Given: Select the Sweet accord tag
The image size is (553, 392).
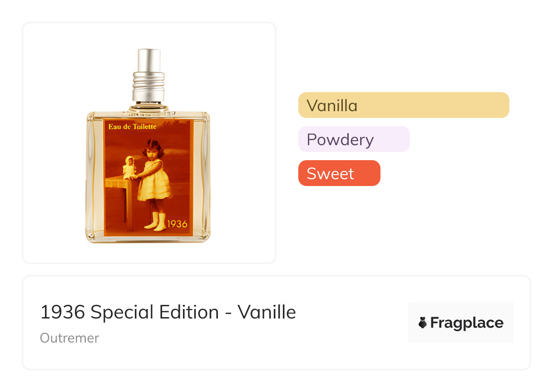Looking at the screenshot, I should coord(339,173).
